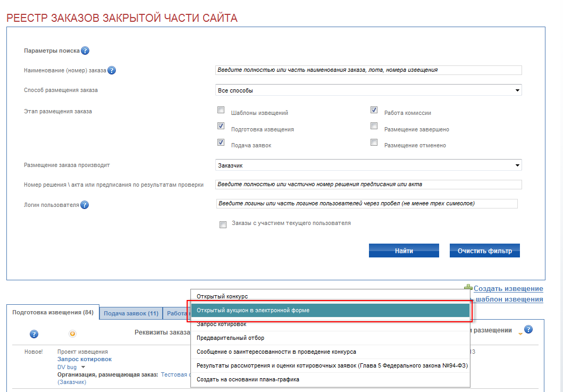Open help icon next to Наименование (номер) заказа
Viewport: 563px width, 392px height.
click(112, 70)
